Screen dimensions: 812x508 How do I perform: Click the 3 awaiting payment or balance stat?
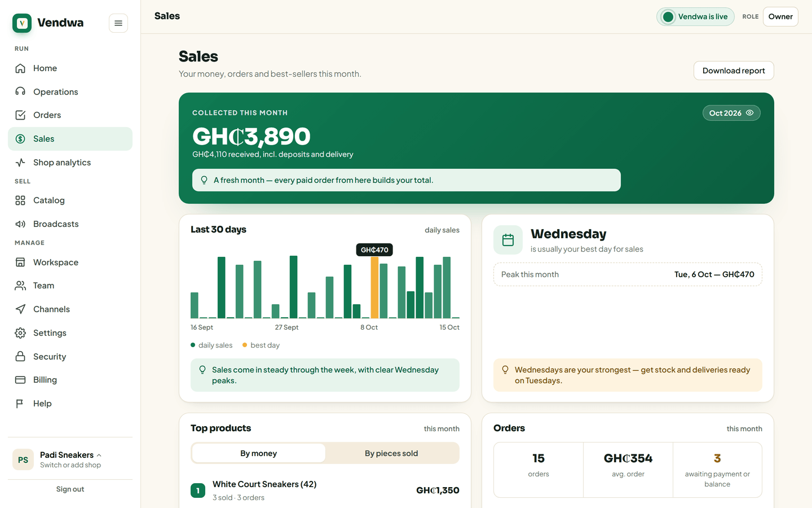717,470
